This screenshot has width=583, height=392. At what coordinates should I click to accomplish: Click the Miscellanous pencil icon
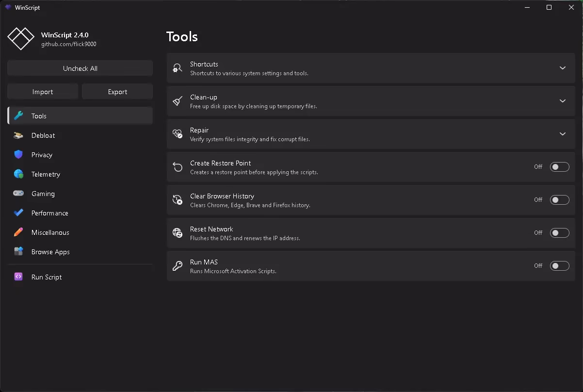[x=18, y=232]
